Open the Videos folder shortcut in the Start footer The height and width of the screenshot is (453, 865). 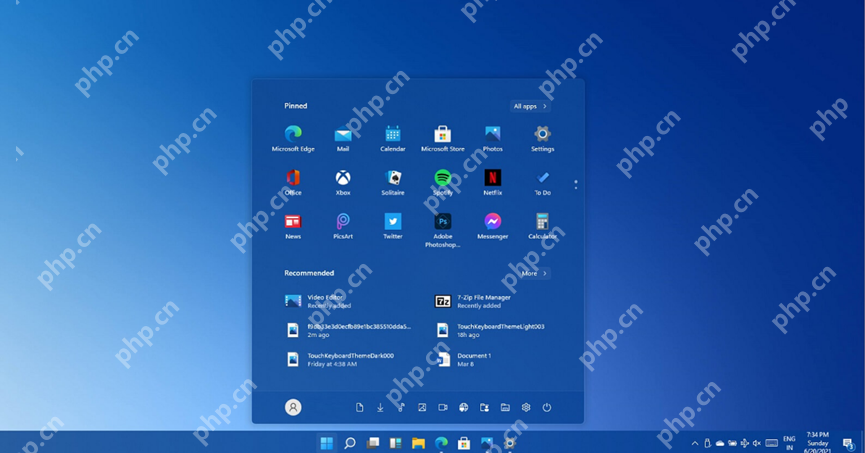point(442,407)
